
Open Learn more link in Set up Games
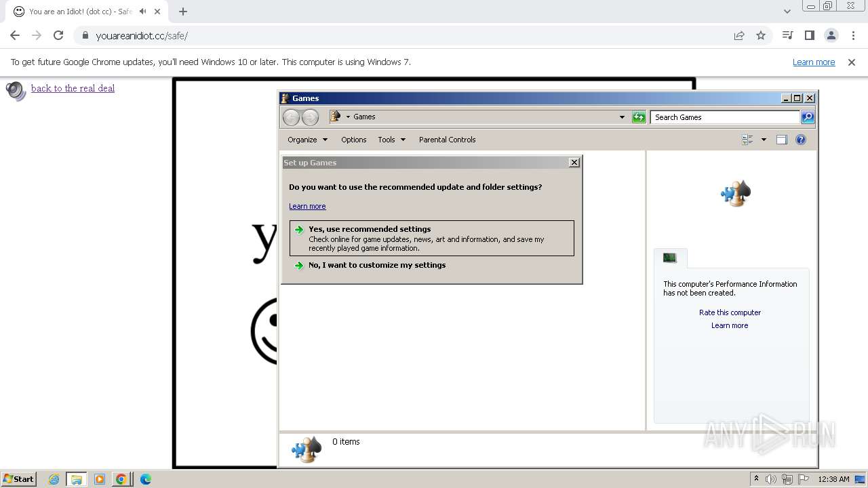pyautogui.click(x=307, y=206)
